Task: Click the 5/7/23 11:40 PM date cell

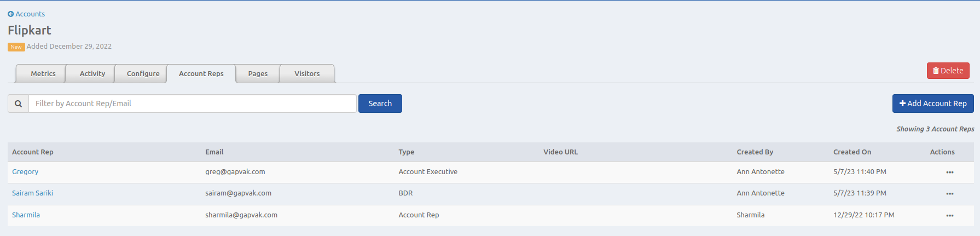Action: [x=860, y=172]
